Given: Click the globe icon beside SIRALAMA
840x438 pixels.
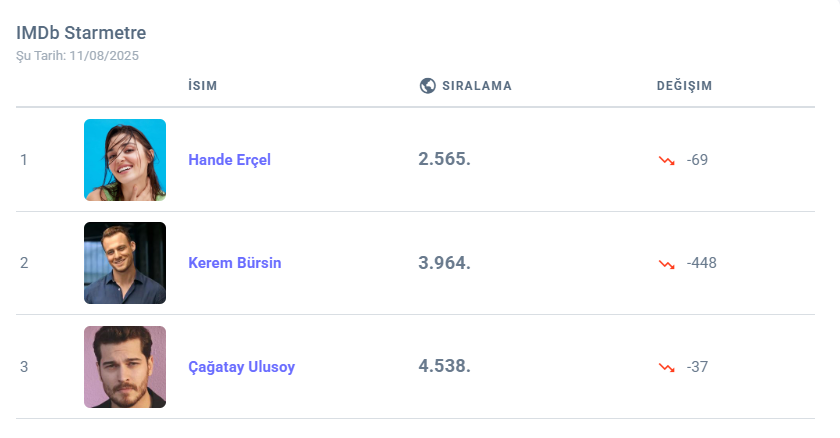Looking at the screenshot, I should 427,86.
